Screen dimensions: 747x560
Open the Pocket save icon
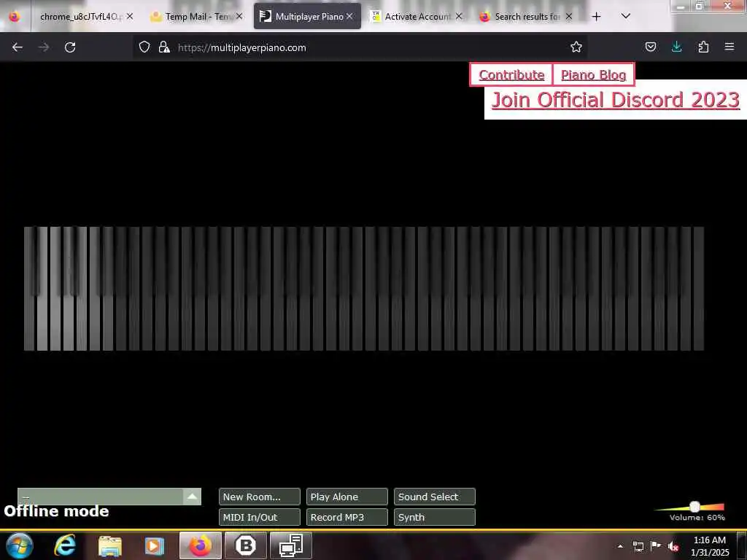pos(650,47)
